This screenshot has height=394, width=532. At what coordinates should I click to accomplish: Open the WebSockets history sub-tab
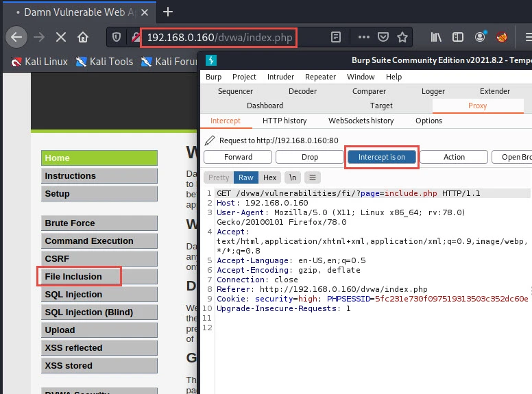[x=361, y=121]
